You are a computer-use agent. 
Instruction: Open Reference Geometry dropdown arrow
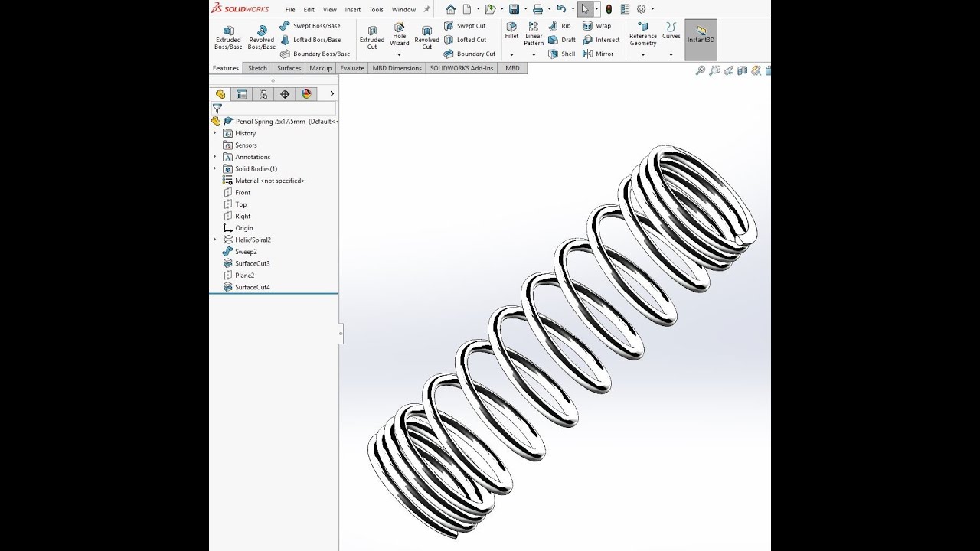[642, 54]
